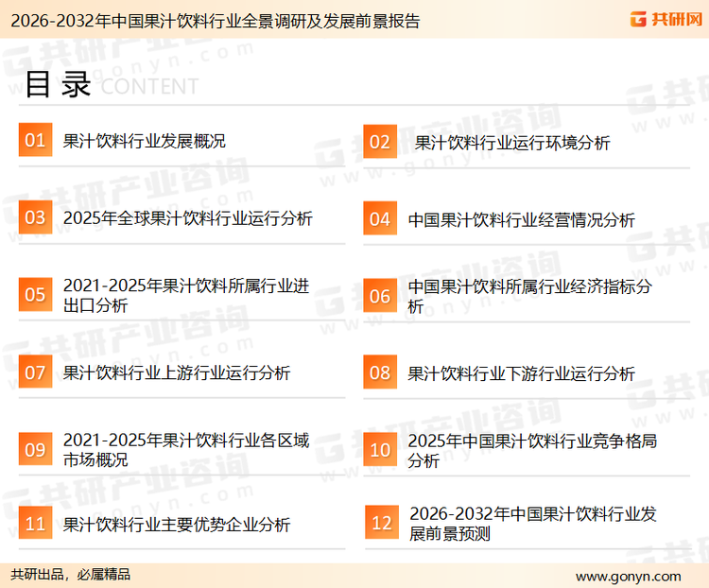Select 中国果汁饮料行业经营情况分析 entry
Screen dimensions: 709x588
point(521,219)
